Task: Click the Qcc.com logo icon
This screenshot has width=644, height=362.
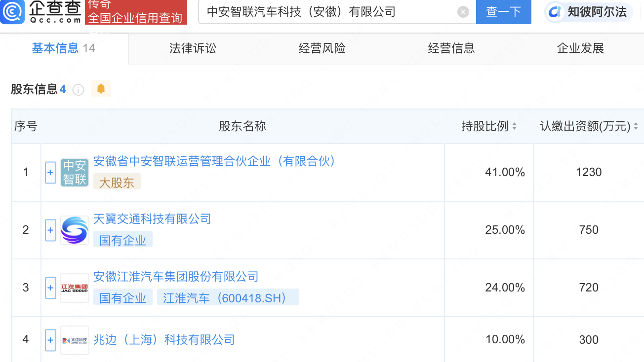Action: (13, 12)
